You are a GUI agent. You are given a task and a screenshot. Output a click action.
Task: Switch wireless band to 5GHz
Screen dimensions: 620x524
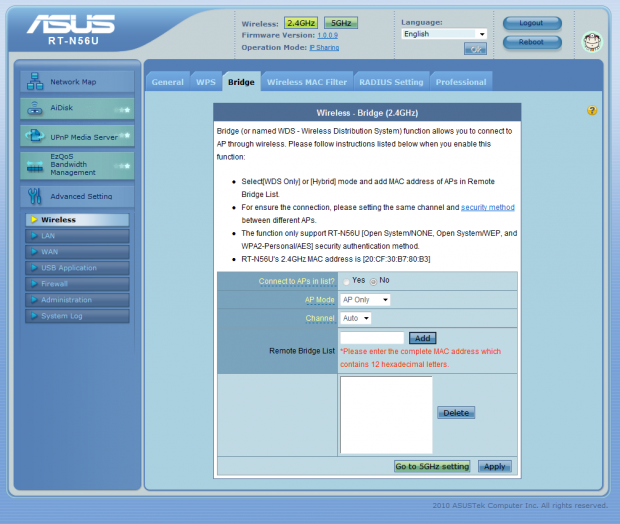(341, 23)
